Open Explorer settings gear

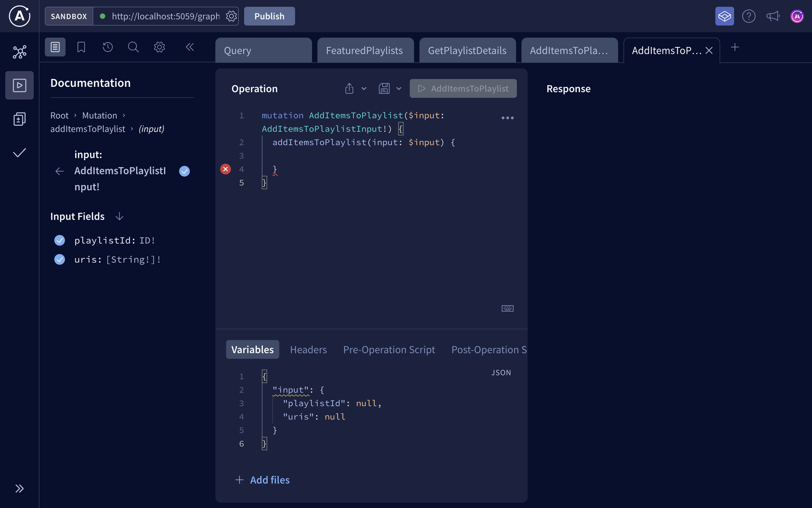pos(159,47)
